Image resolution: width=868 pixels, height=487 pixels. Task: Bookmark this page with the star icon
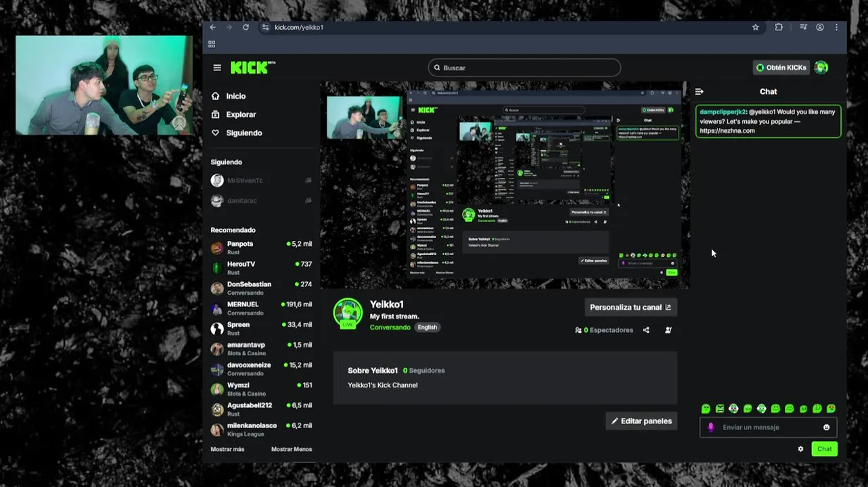[x=756, y=27]
